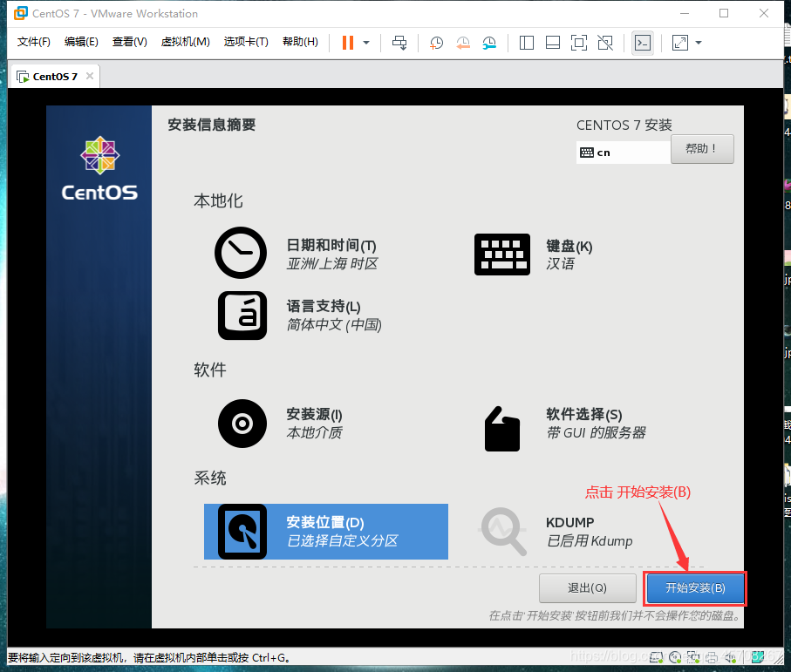Click the printer status bar icon
Image resolution: width=791 pixels, height=672 pixels.
point(712,657)
